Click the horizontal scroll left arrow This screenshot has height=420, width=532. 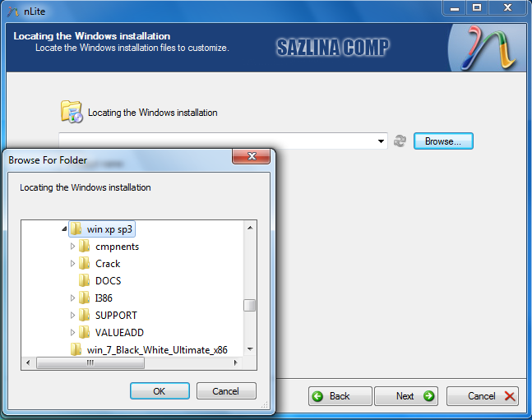[x=28, y=362]
